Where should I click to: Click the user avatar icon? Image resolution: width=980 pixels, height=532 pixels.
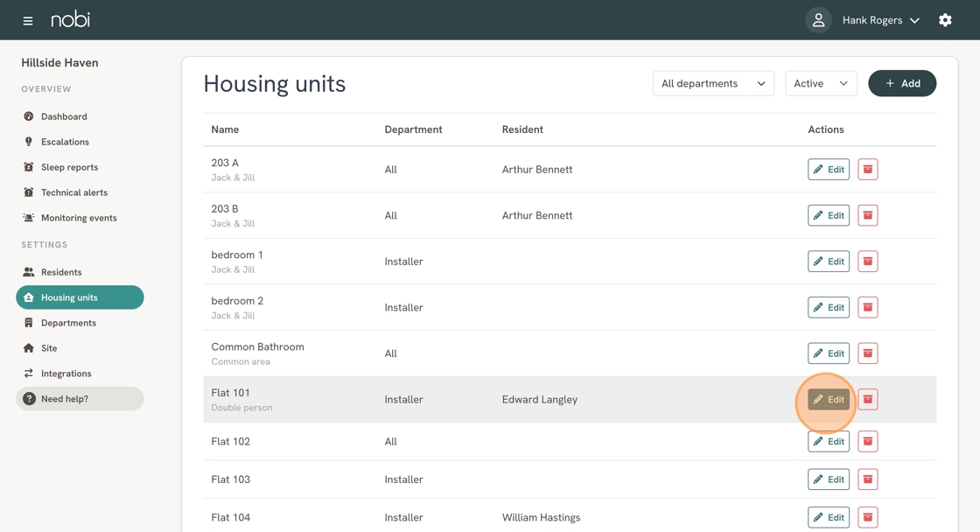[818, 20]
